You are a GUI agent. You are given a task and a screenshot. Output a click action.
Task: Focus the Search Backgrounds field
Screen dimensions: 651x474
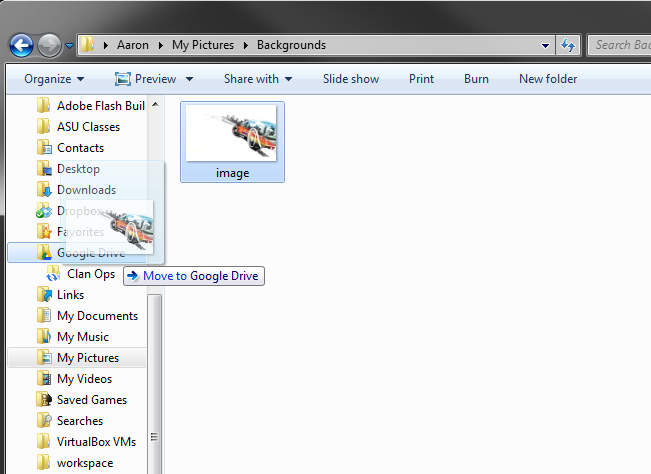[x=620, y=45]
